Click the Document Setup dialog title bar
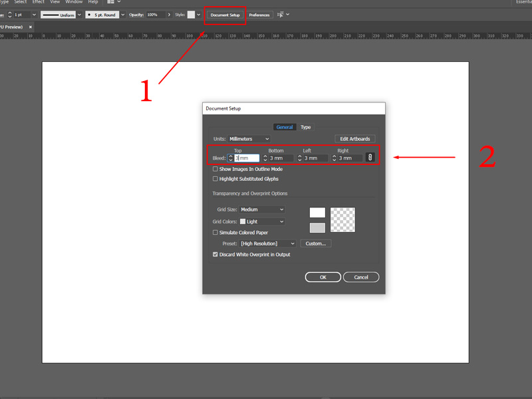Screen dimensions: 532x399 [x=294, y=108]
